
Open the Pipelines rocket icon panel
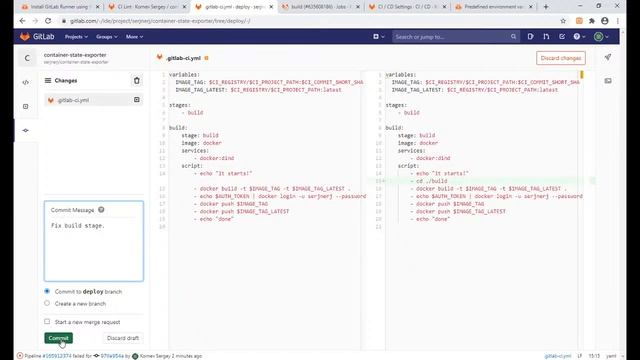tap(608, 57)
